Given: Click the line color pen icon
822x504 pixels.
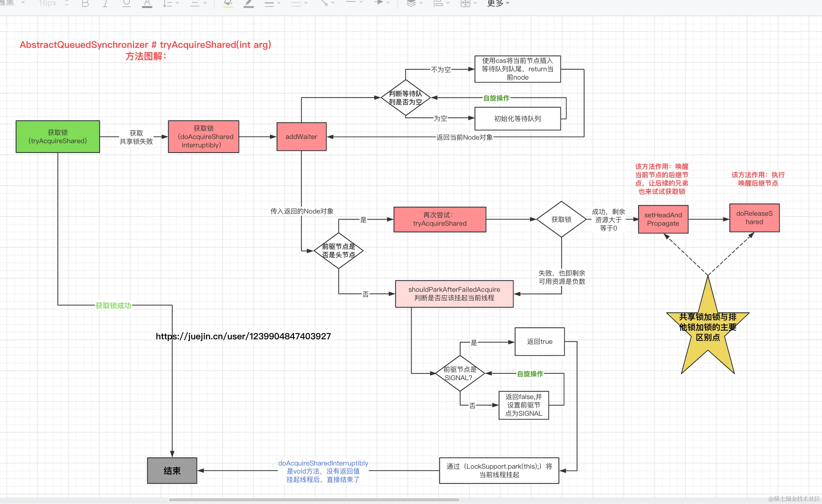Looking at the screenshot, I should click(x=248, y=3).
